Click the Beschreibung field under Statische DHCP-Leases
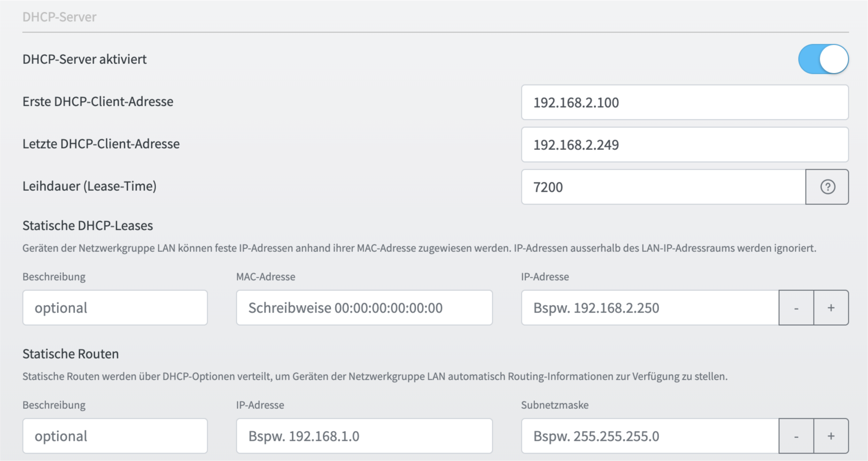Viewport: 868px width, 461px height. click(x=115, y=308)
